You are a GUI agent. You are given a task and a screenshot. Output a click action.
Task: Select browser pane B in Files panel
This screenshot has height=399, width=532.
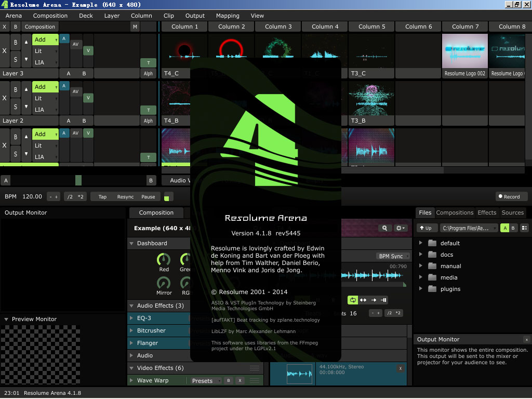point(513,228)
